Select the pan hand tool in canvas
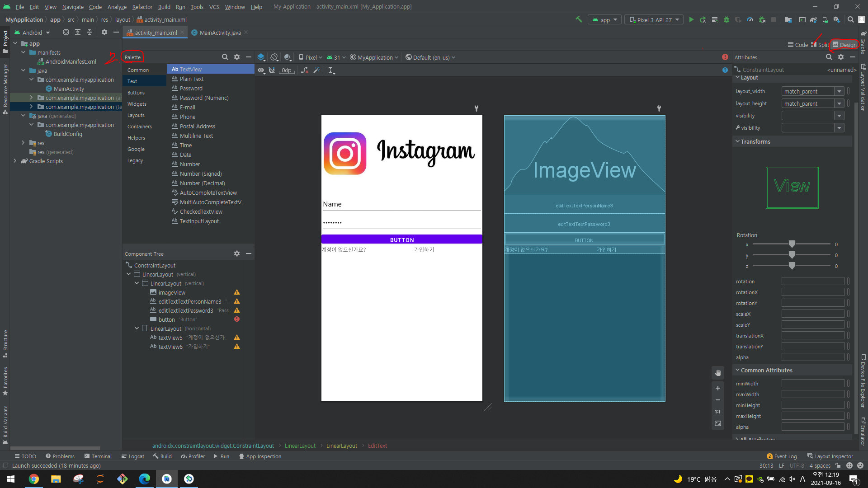This screenshot has width=868, height=488. pyautogui.click(x=717, y=373)
